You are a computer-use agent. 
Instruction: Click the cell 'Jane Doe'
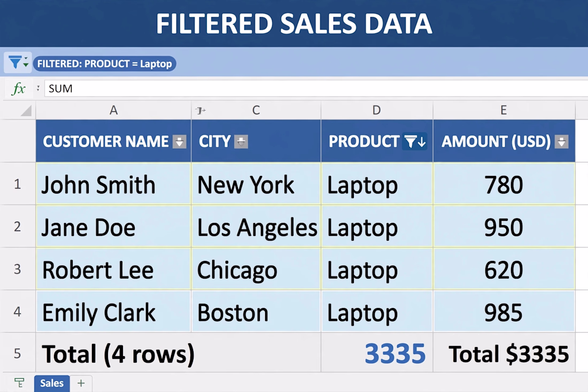[x=114, y=226]
